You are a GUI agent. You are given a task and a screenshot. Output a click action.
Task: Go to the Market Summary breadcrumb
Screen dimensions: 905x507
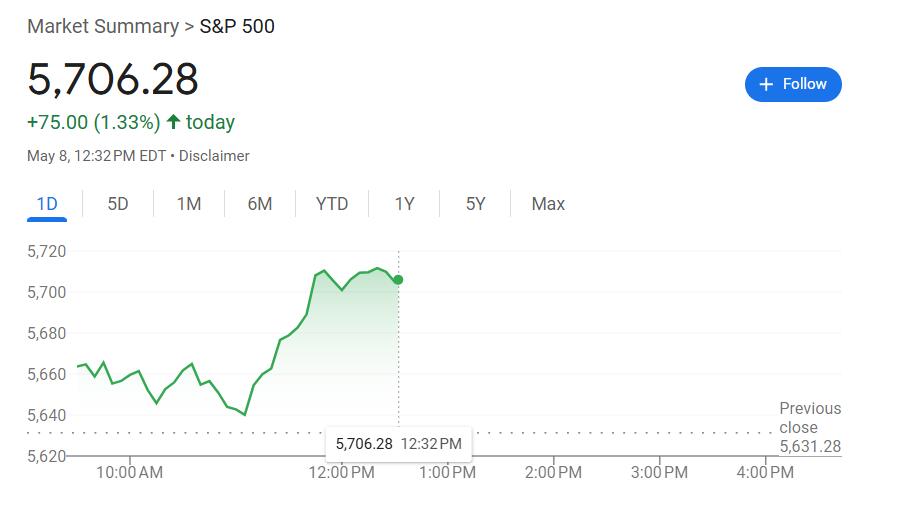point(103,27)
